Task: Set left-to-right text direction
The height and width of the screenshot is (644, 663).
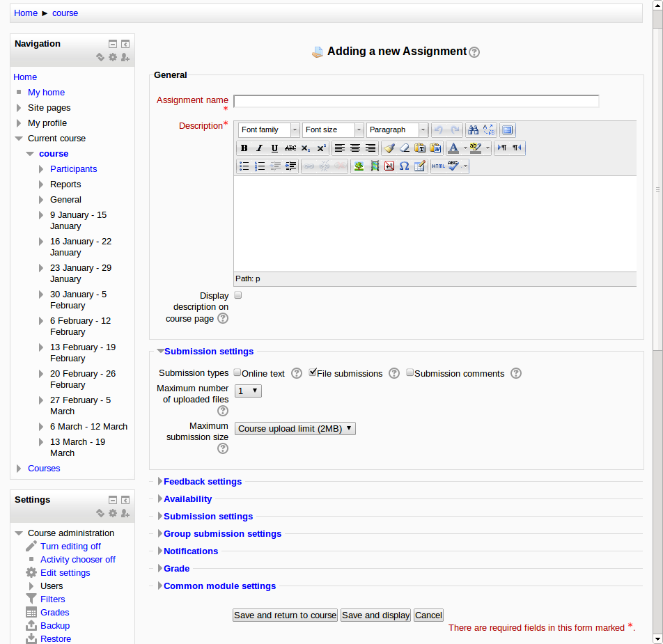Action: pyautogui.click(x=502, y=148)
